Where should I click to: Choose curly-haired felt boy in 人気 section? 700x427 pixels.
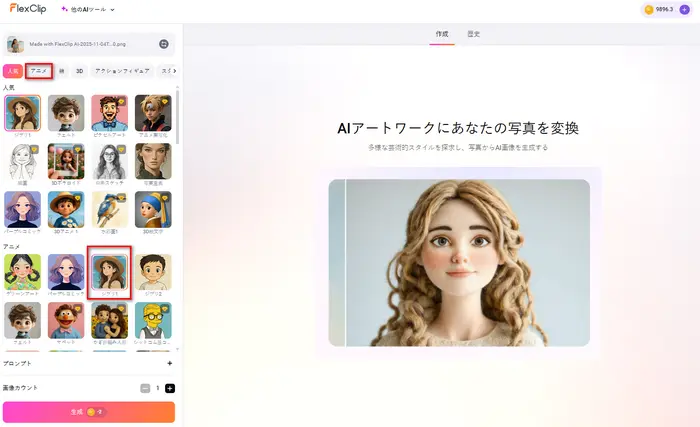[66, 113]
